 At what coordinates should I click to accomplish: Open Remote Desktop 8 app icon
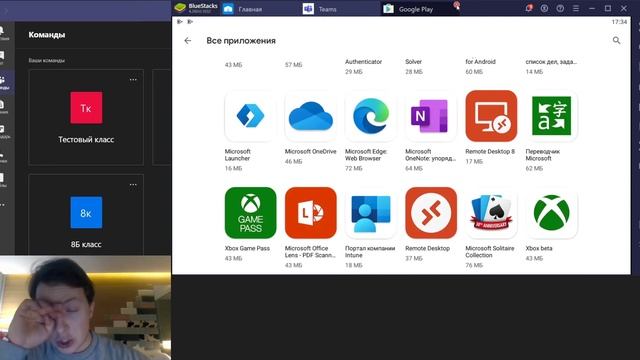tap(491, 116)
